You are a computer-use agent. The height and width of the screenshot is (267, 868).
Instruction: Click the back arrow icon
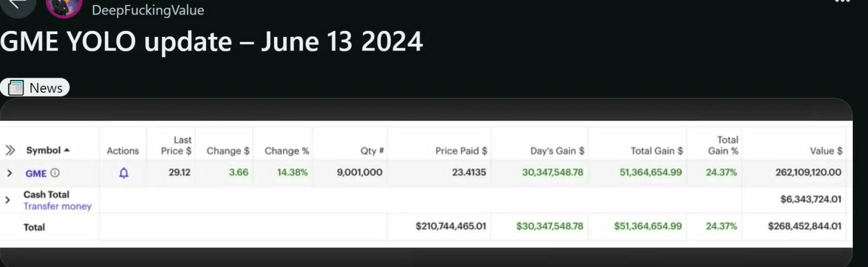[17, 3]
